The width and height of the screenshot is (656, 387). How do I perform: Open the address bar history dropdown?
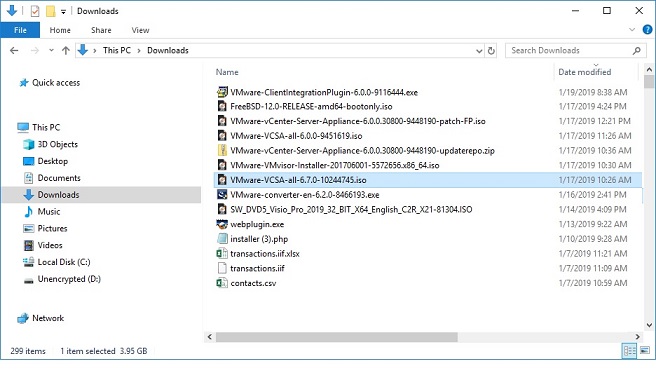coord(479,51)
